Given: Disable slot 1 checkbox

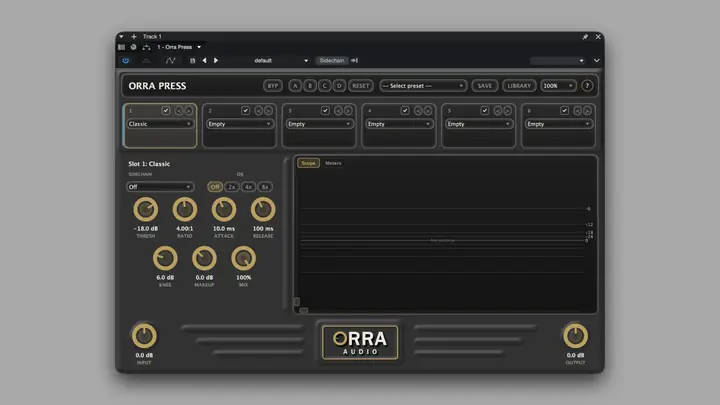Looking at the screenshot, I should 166,111.
